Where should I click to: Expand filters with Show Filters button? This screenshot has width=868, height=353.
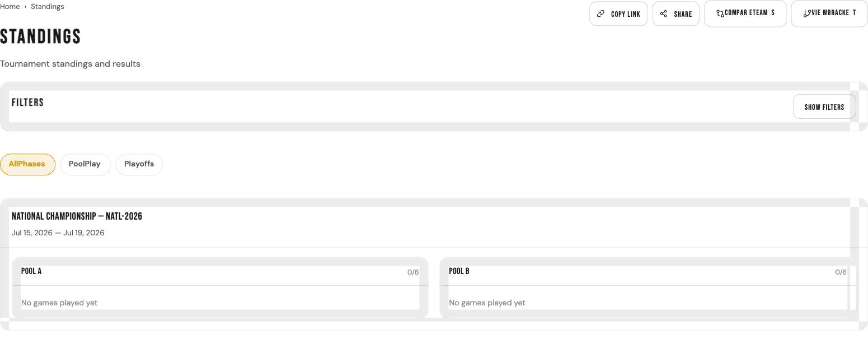[x=824, y=107]
